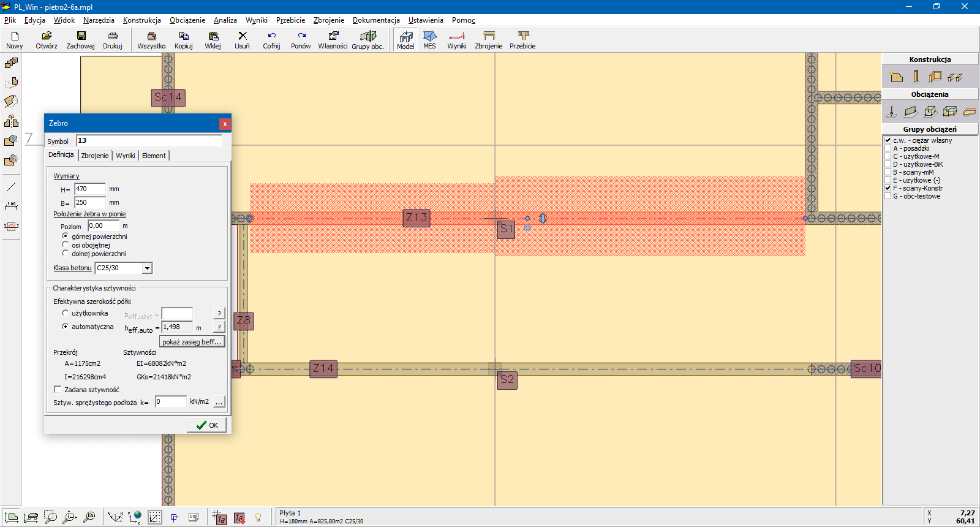Viewport: 980px width, 527px height.
Task: Open Klasa betonu C25/30 dropdown
Action: point(147,268)
